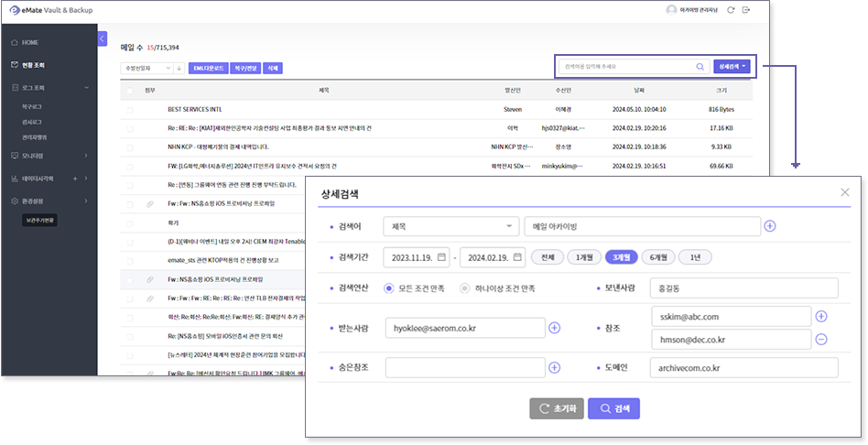Open 관리자행위 submenu item
The height and width of the screenshot is (445, 868).
[34, 137]
